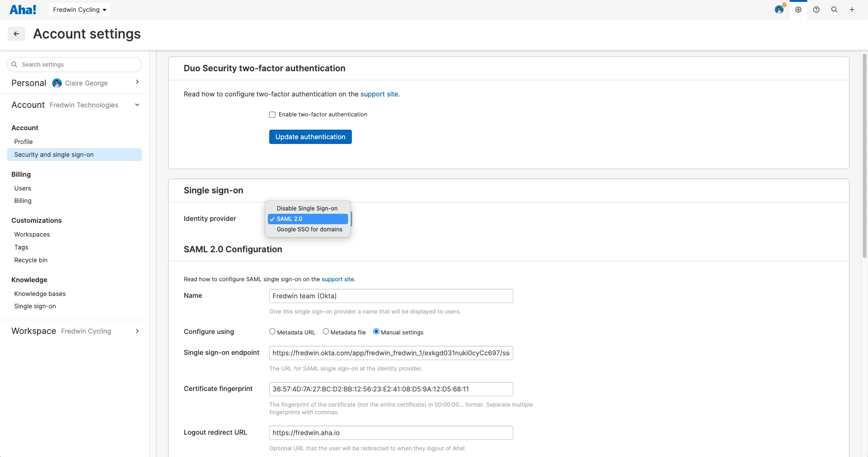Open Users under Billing
Screen dimensions: 868x457
tap(23, 188)
